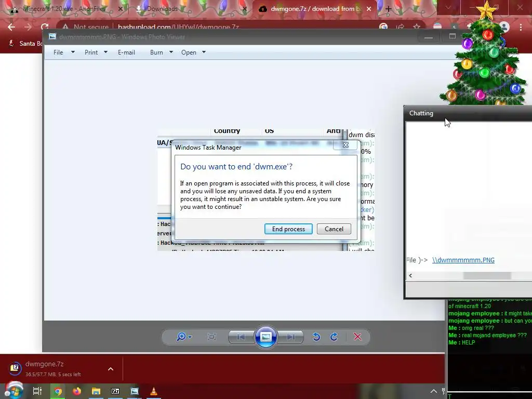This screenshot has width=532, height=399.
Task: Open the Print menu in Photo Viewer
Action: coord(91,52)
